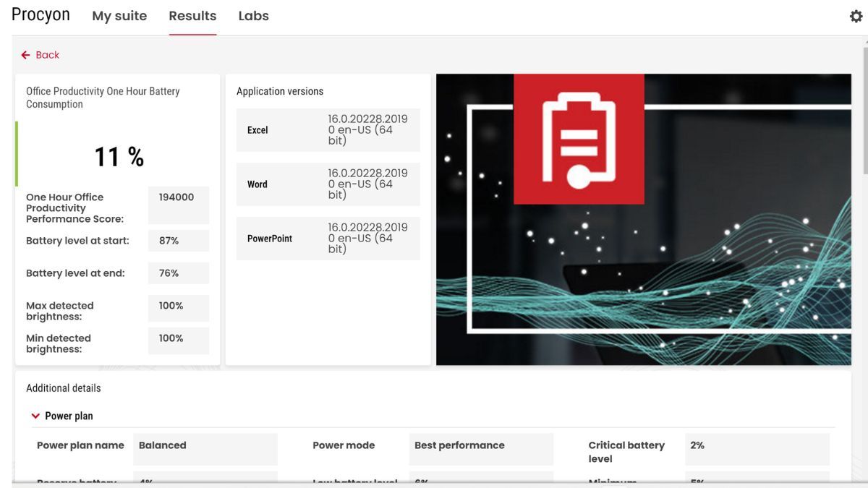Click the 11 % battery consumption value
The width and height of the screenshot is (868, 488).
(x=119, y=156)
